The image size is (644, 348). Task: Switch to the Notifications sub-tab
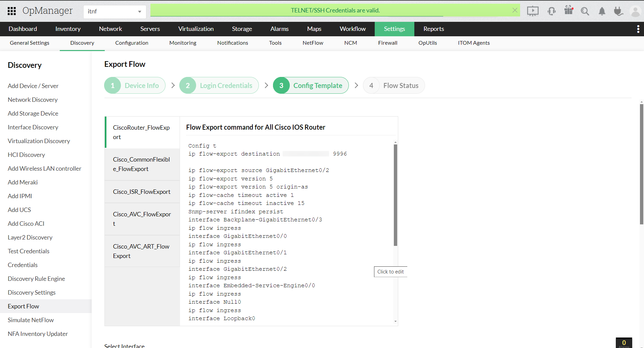(x=233, y=43)
